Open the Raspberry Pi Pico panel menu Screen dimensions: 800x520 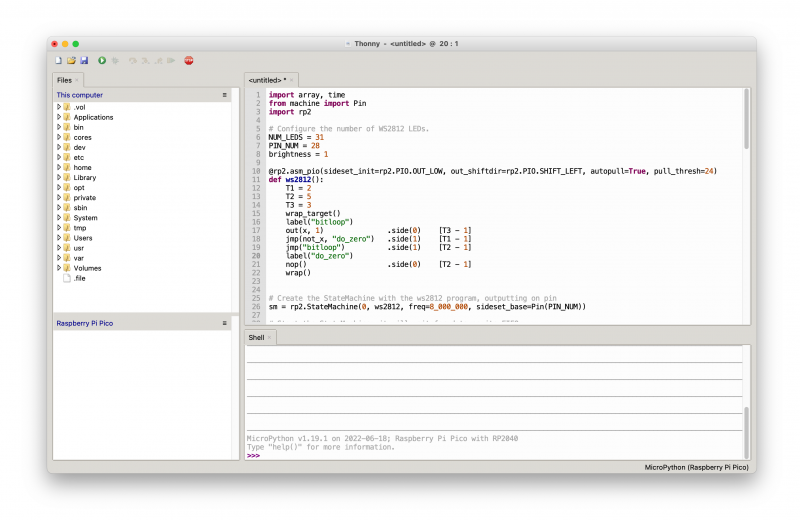click(224, 323)
